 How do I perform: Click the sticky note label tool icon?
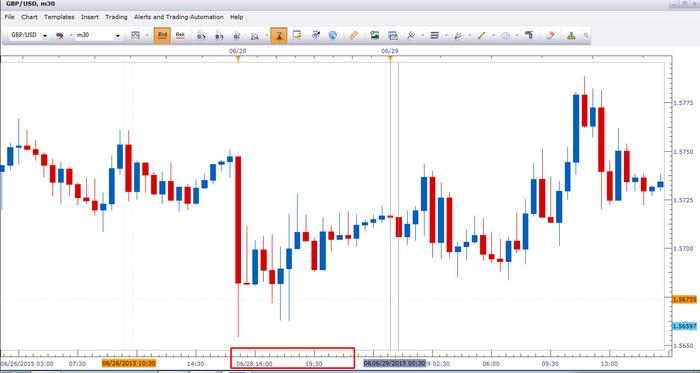[x=297, y=35]
